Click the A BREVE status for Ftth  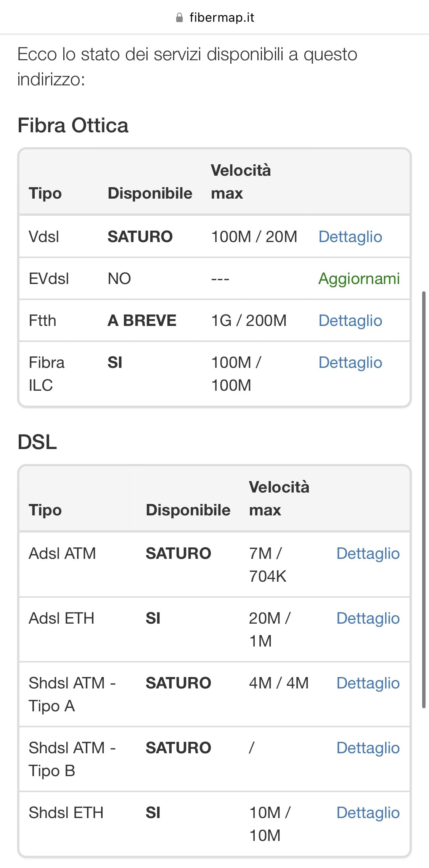pos(142,321)
